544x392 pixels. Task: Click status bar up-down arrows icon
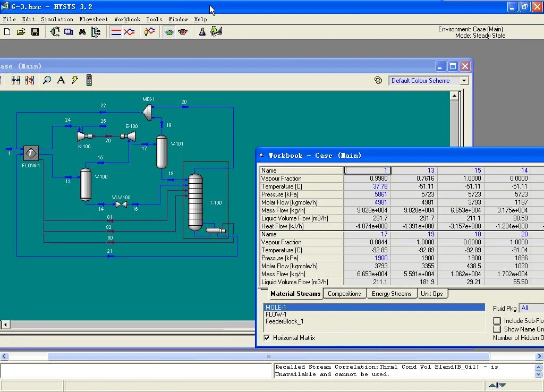click(x=497, y=385)
